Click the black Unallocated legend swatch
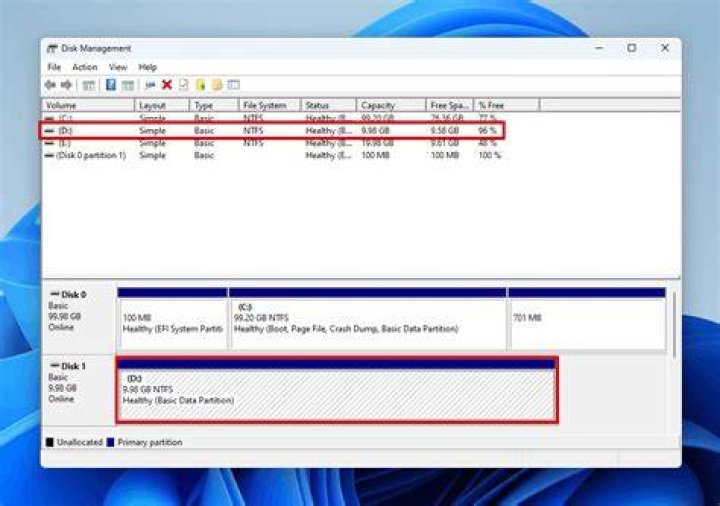The height and width of the screenshot is (506, 720). 50,443
